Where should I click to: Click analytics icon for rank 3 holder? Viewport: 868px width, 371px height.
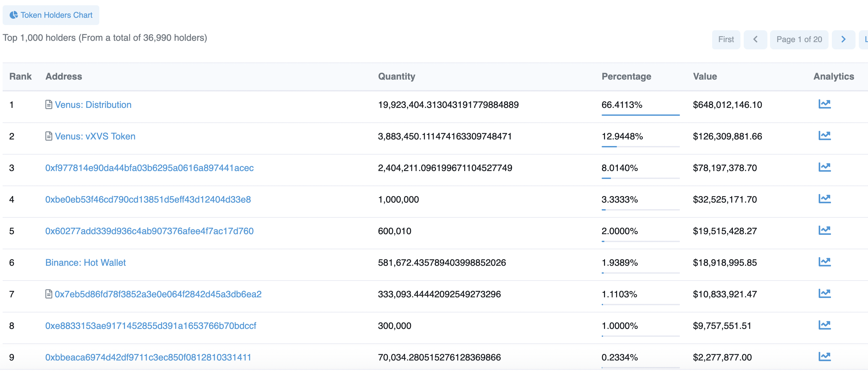(x=824, y=167)
